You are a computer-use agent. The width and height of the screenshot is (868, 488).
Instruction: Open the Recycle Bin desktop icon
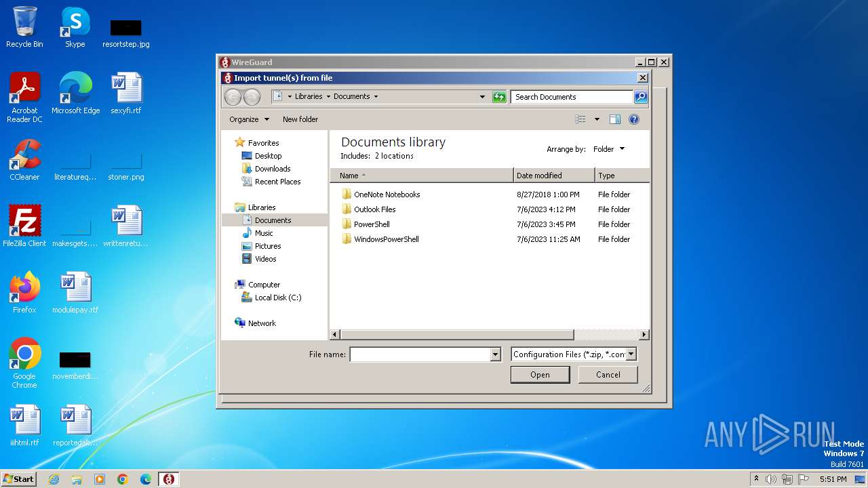click(x=24, y=27)
